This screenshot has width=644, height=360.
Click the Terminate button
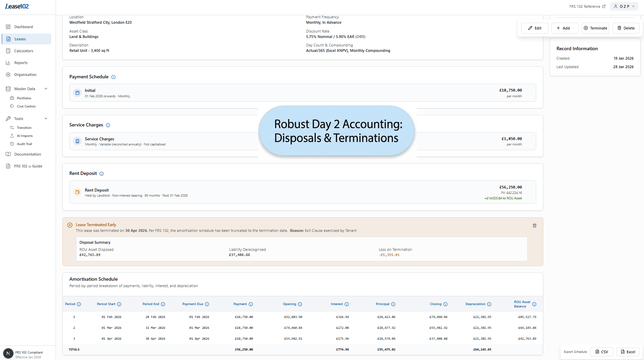point(595,28)
